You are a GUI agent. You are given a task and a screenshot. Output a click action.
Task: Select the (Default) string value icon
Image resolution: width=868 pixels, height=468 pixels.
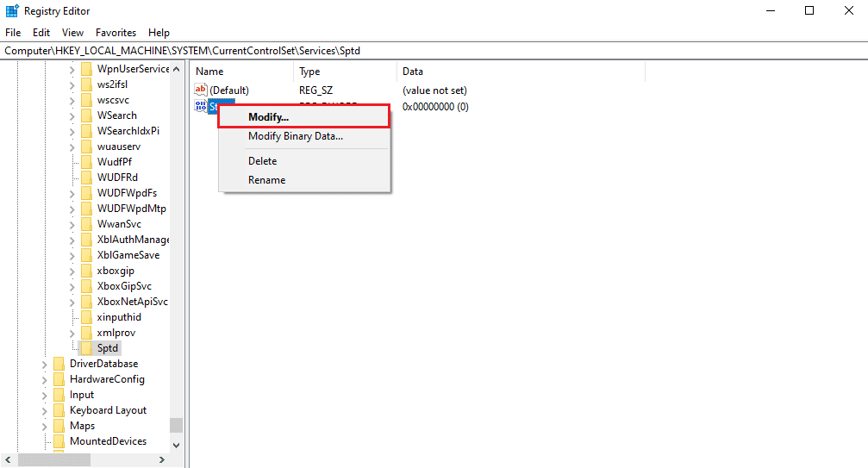tap(201, 90)
